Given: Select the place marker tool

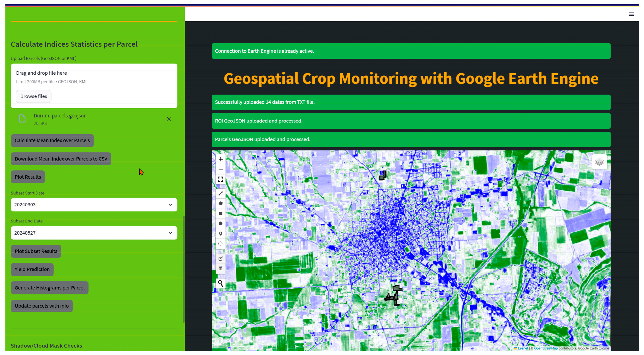Looking at the screenshot, I should [x=221, y=233].
